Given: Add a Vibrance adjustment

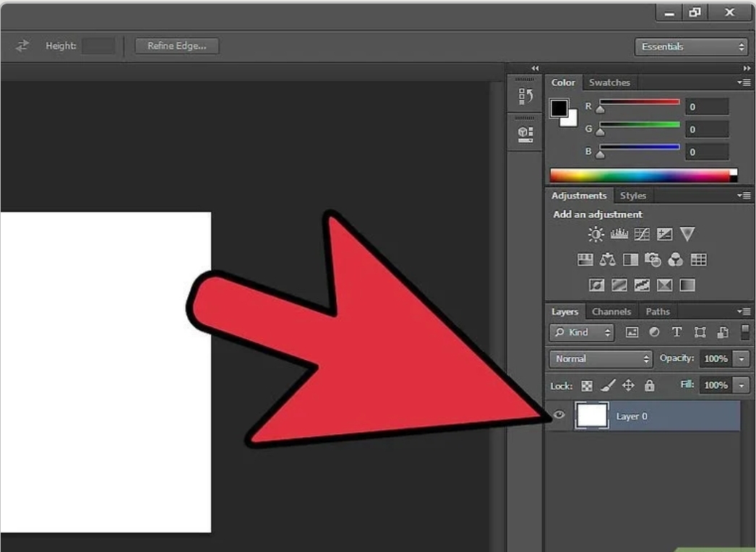Looking at the screenshot, I should click(x=687, y=234).
